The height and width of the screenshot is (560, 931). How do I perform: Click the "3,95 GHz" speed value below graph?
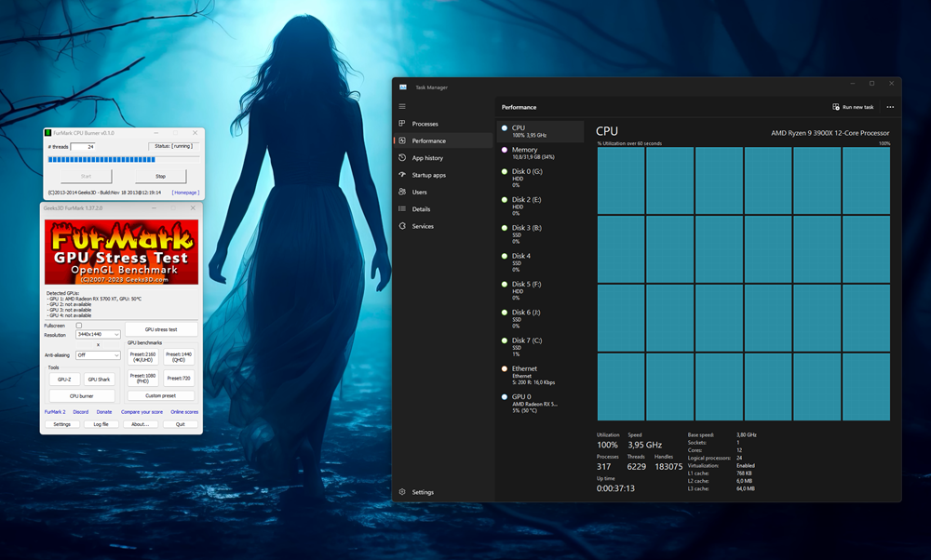pos(645,445)
